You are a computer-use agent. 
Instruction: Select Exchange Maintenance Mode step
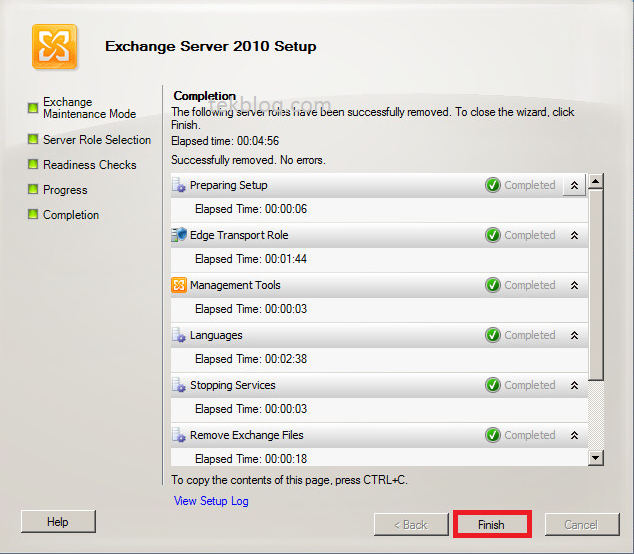89,108
